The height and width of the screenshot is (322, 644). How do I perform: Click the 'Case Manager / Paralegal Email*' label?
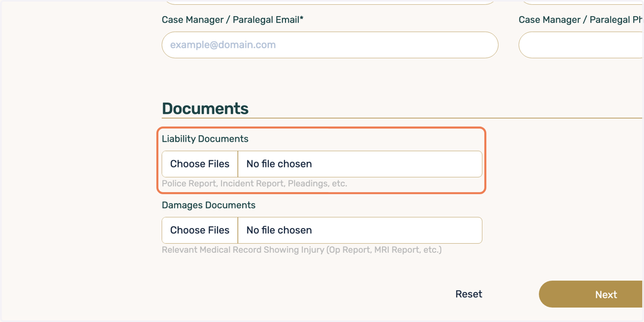[233, 20]
